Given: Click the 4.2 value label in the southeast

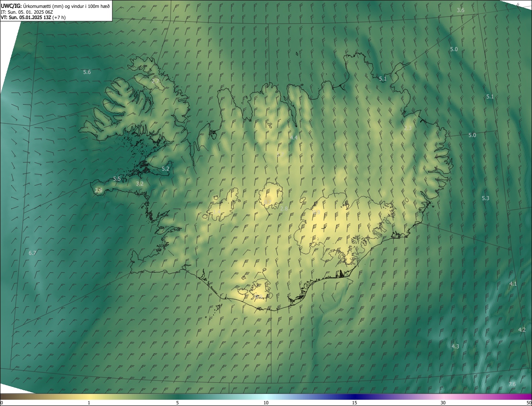Looking at the screenshot, I should pyautogui.click(x=522, y=330).
